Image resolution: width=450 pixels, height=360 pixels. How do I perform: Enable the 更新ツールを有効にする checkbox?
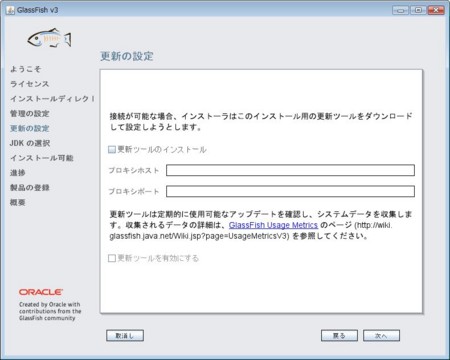click(112, 258)
